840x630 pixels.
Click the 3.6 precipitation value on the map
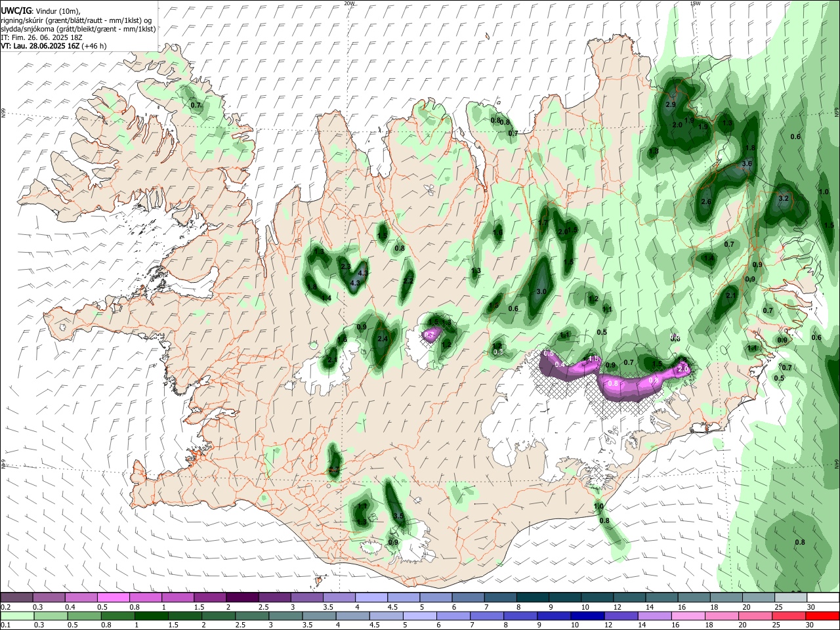point(747,163)
